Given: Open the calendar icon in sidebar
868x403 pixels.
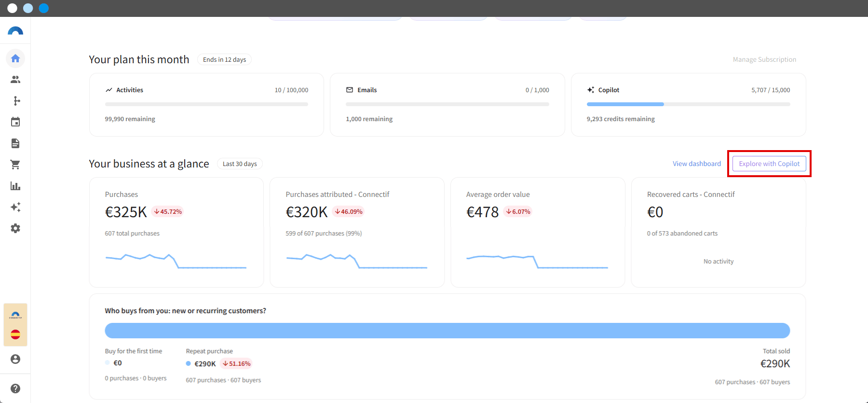Looking at the screenshot, I should tap(15, 122).
